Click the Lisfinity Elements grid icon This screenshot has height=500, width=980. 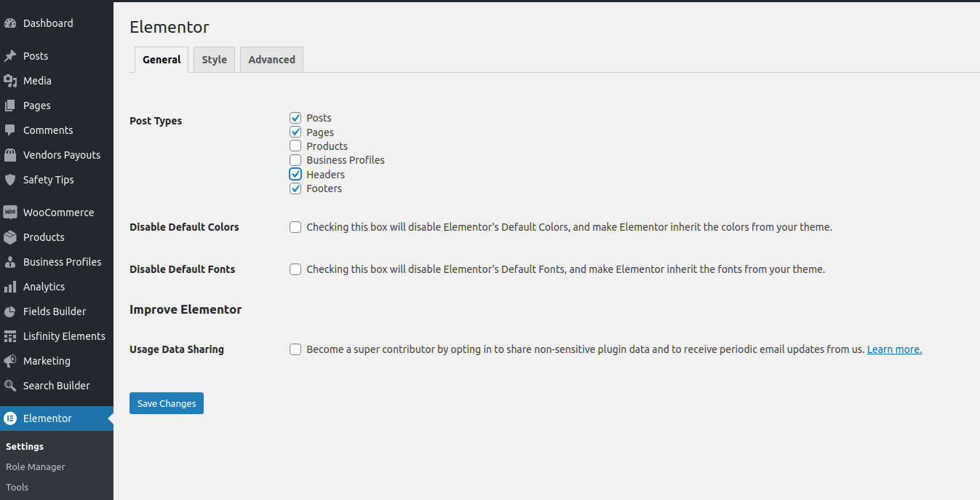pos(10,336)
